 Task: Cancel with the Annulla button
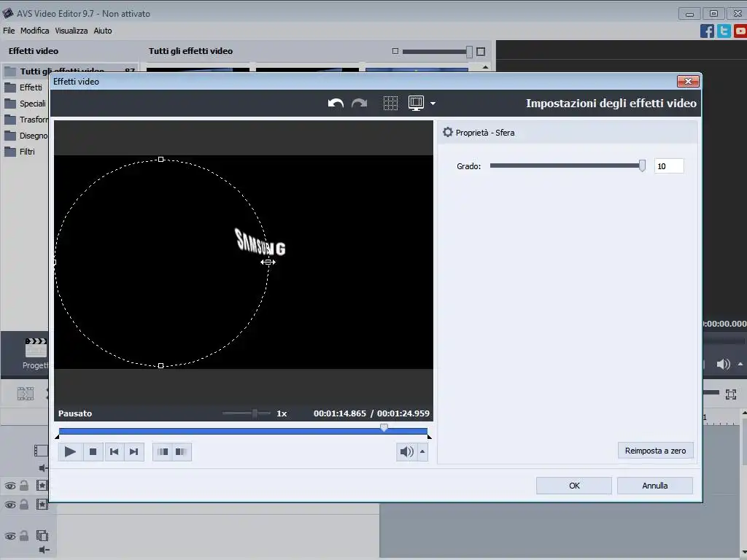coord(655,486)
